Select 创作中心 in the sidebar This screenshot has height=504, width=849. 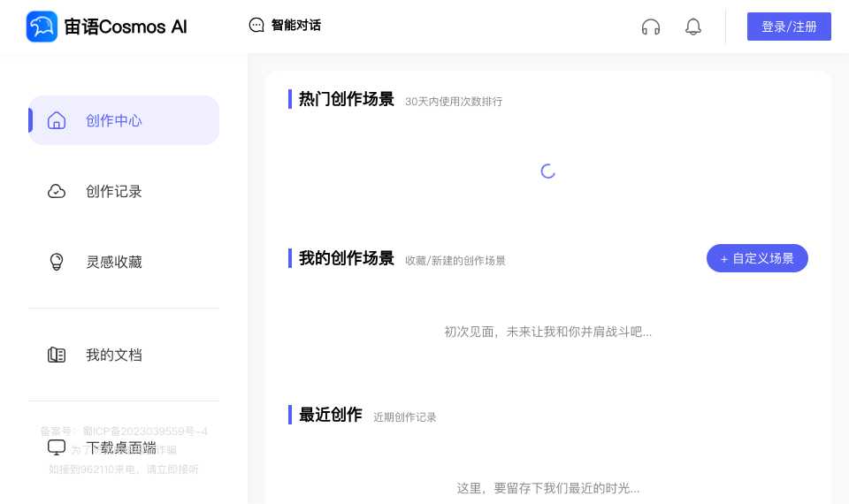click(x=124, y=120)
